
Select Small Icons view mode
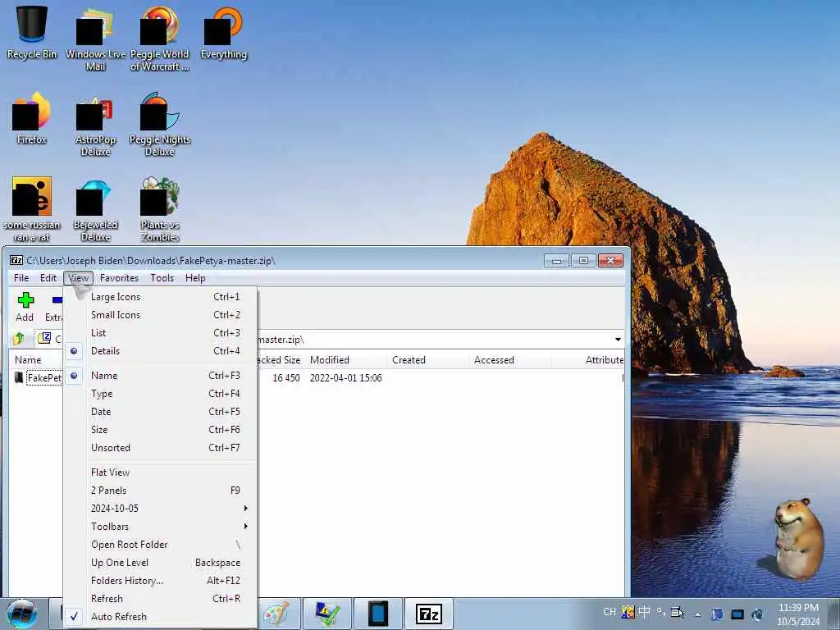click(161, 315)
